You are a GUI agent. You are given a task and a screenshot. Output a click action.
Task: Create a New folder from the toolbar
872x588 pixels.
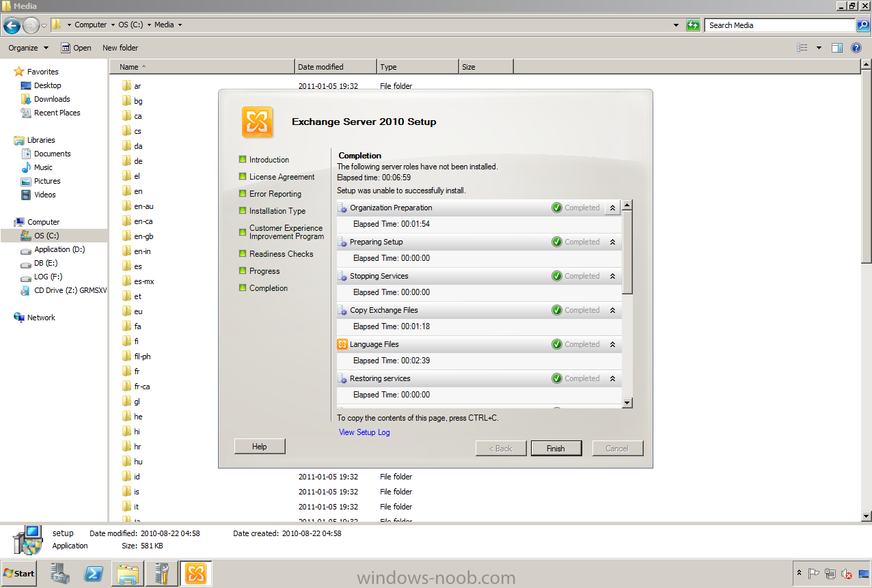point(120,48)
